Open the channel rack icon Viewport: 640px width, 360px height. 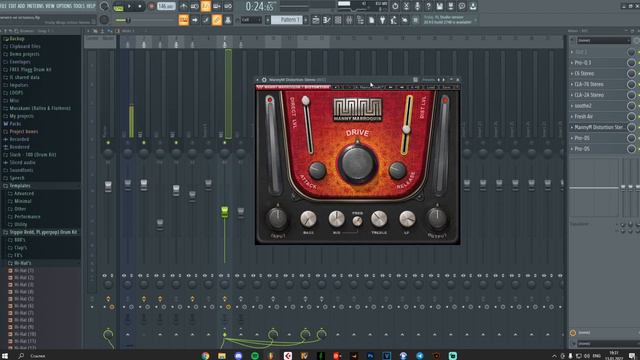(338, 20)
